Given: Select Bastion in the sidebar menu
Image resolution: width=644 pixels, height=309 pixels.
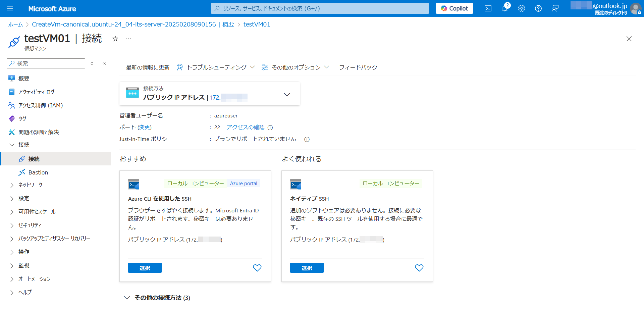Looking at the screenshot, I should 38,172.
